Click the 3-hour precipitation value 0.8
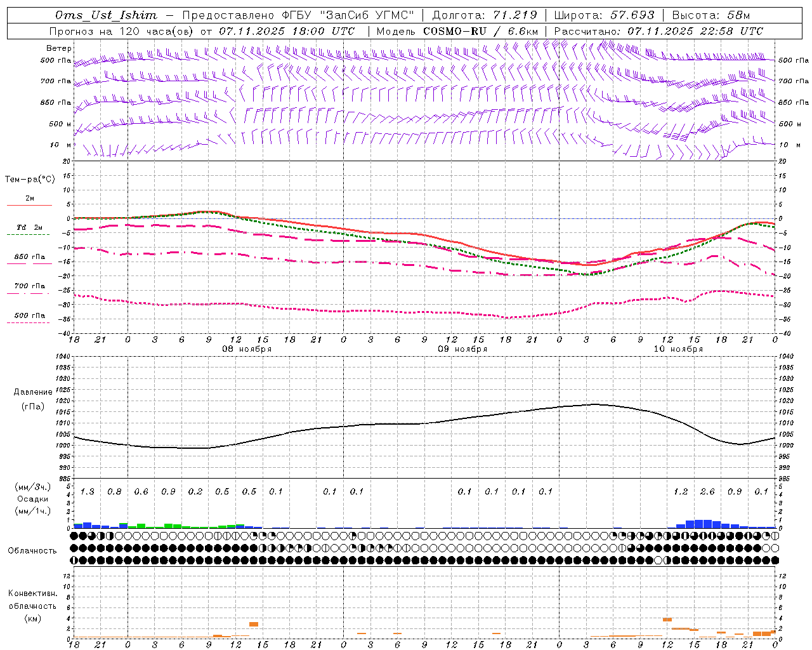Image resolution: width=812 pixels, height=650 pixels. click(114, 492)
